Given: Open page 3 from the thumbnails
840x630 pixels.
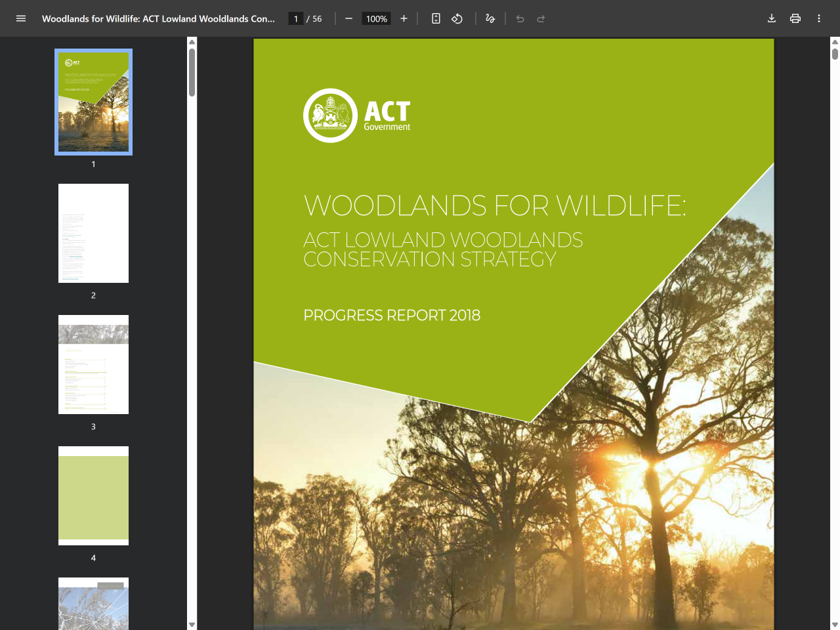Looking at the screenshot, I should coord(93,364).
